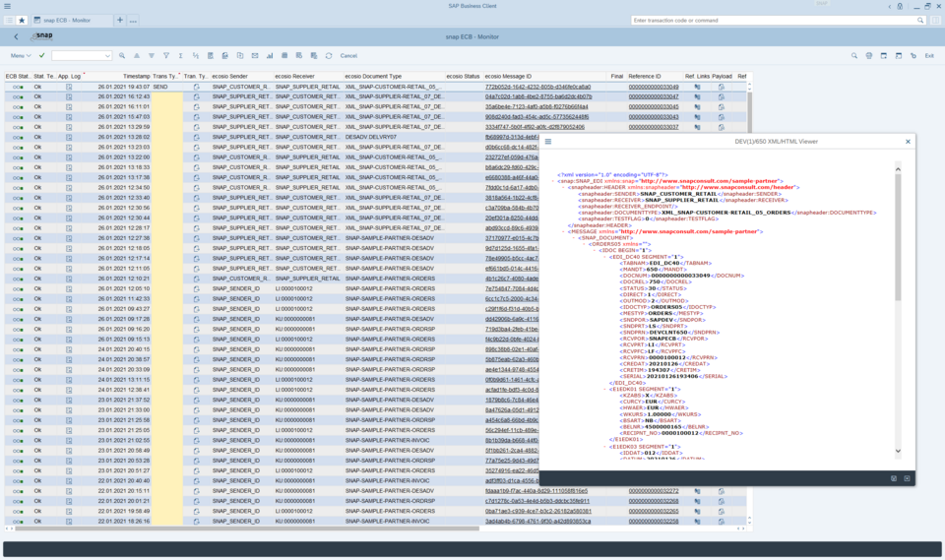945x560 pixels.
Task: Collapse the EDI_DC40 SEGMENT XML node
Action: coord(604,257)
